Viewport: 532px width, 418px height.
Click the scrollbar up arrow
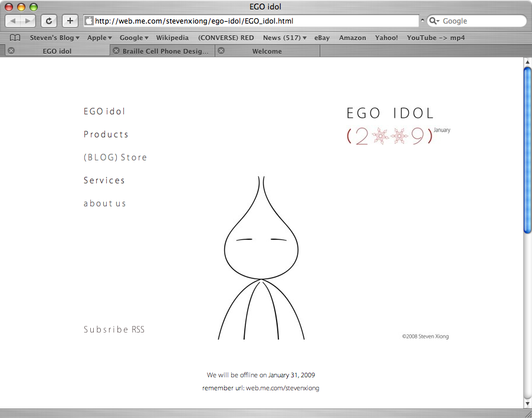(527, 62)
